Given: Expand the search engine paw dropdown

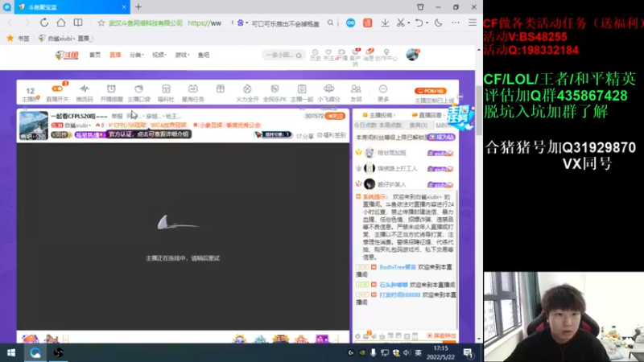Looking at the screenshot, I should pyautogui.click(x=242, y=23).
